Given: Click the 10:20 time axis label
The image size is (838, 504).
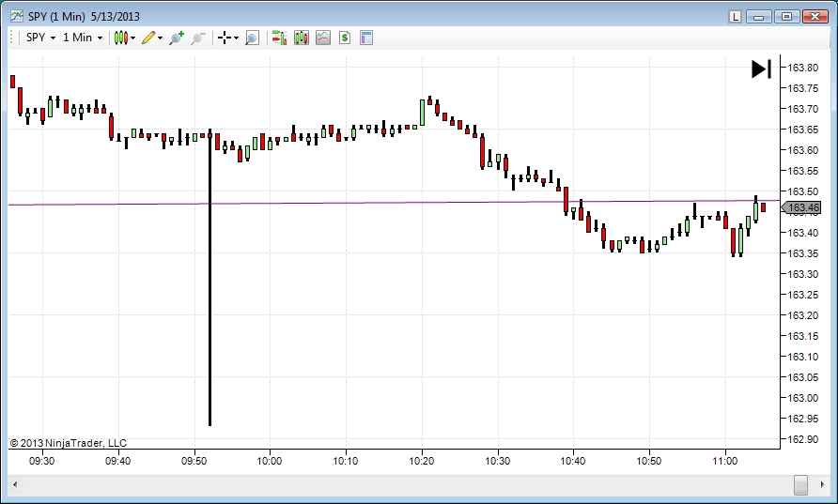Looking at the screenshot, I should coord(422,461).
